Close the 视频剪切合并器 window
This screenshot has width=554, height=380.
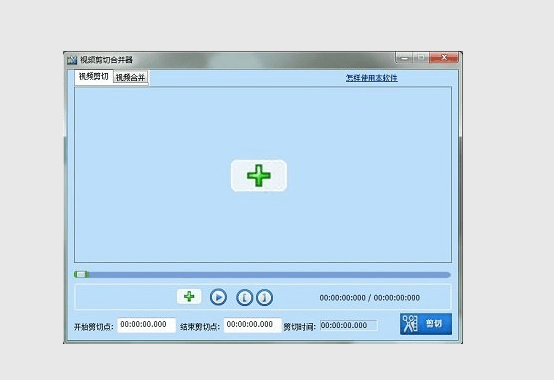point(444,58)
